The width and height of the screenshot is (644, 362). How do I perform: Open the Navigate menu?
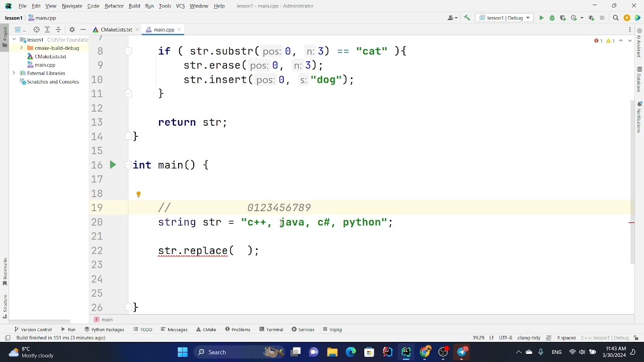(72, 6)
